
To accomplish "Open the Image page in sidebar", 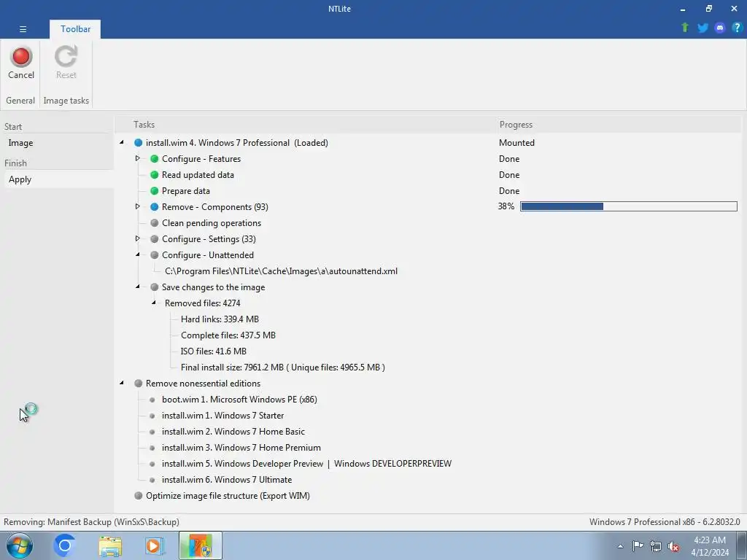I will (x=20, y=143).
